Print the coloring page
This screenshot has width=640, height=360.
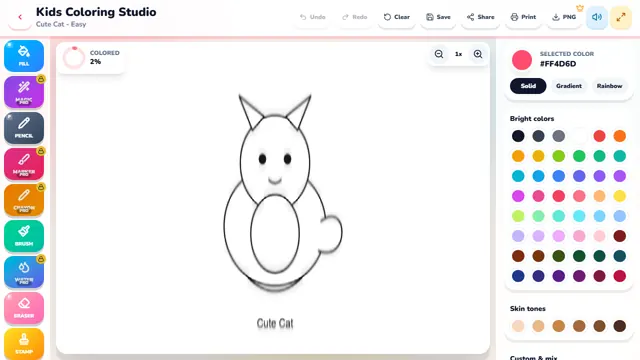523,17
